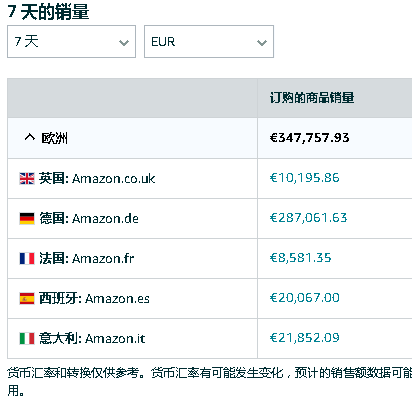
Task: Select the 意大利: Amazon.it marketplace row
Action: click(x=210, y=338)
